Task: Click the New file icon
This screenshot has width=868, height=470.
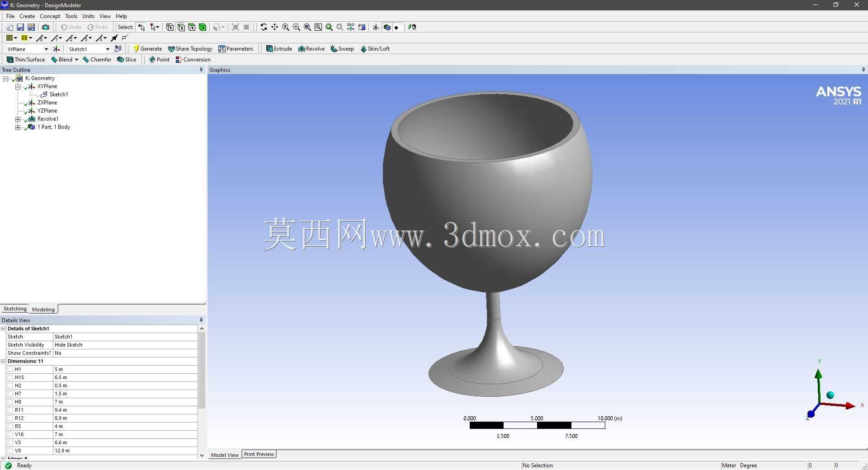Action: click(9, 27)
